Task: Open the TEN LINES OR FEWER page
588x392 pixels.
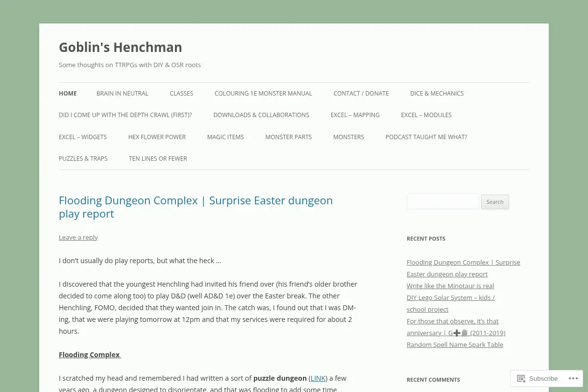Action: [158, 159]
